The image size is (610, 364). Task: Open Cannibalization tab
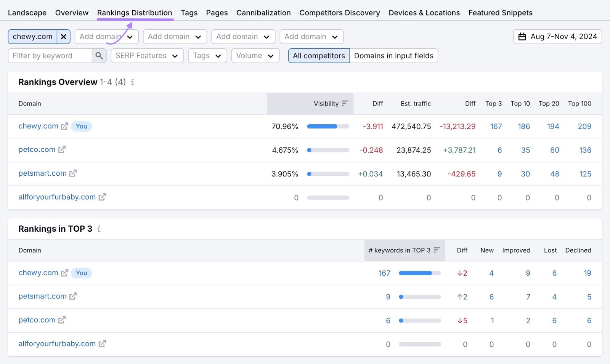(x=263, y=13)
